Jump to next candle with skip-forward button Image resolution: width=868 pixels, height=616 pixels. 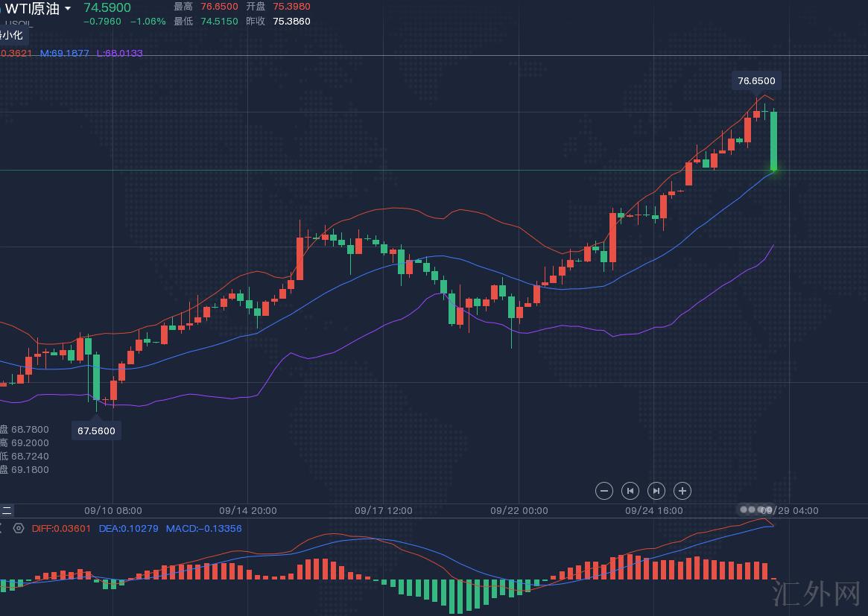(656, 490)
